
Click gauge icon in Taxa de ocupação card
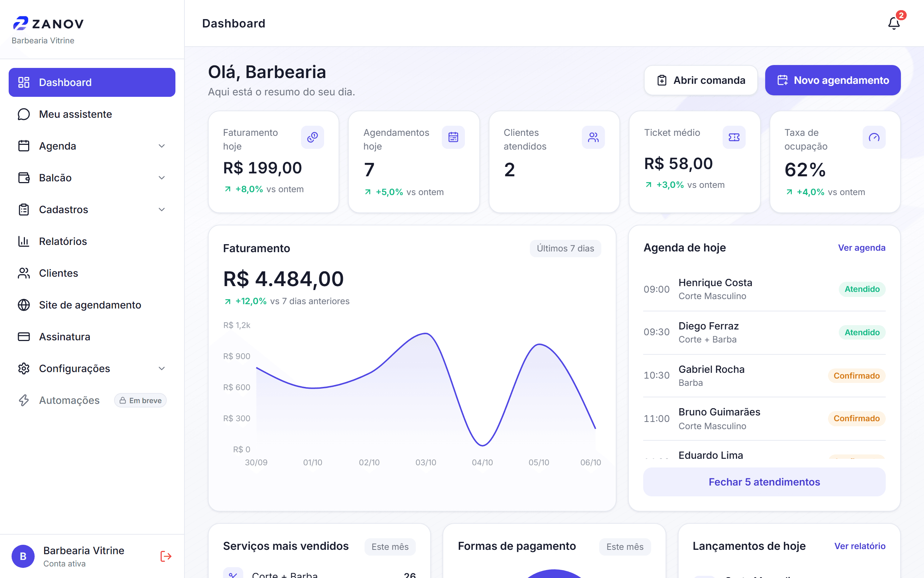point(874,137)
